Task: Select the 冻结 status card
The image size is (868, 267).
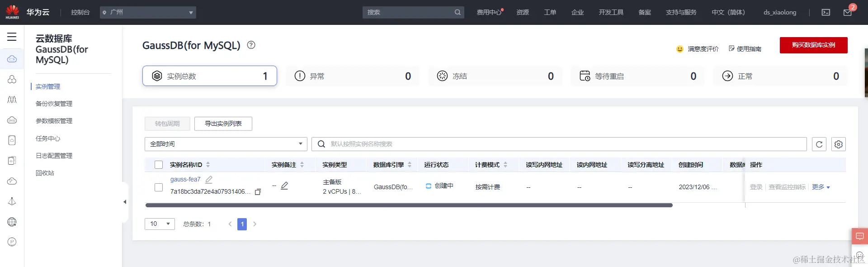Action: 495,76
